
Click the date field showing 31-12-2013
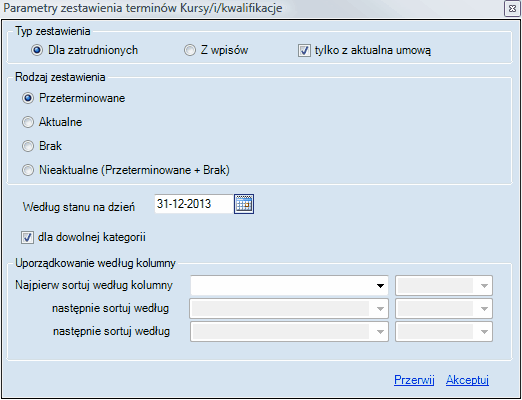194,204
